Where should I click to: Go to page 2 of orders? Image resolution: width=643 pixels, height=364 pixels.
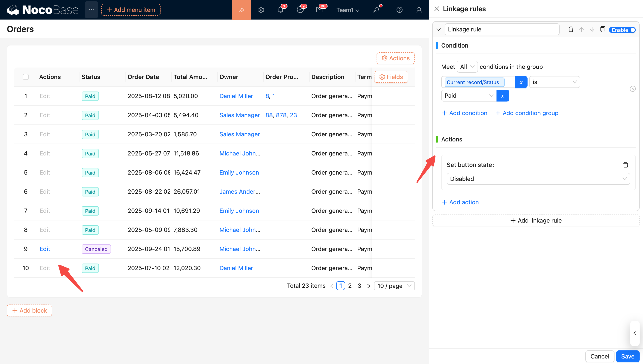click(350, 286)
